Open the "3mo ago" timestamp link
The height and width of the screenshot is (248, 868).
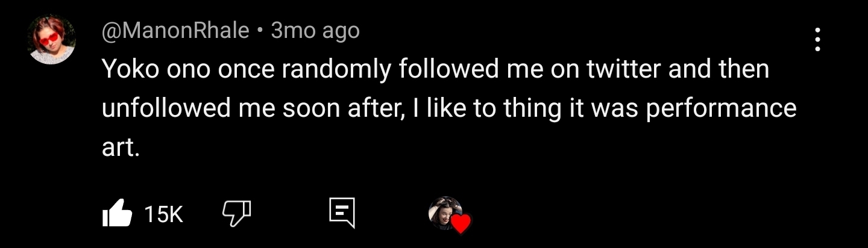315,30
